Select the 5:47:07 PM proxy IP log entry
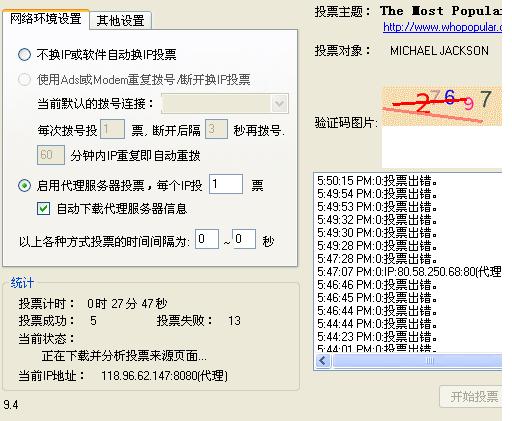This screenshot has height=421, width=512. 409,272
